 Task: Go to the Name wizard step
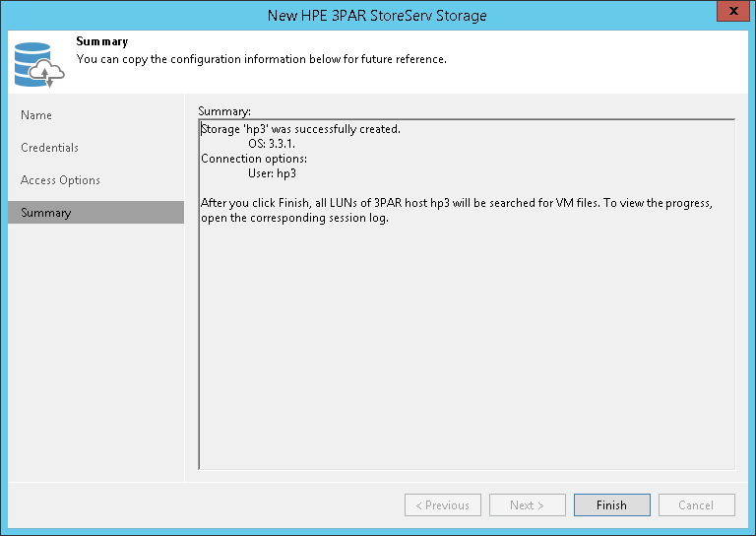pyautogui.click(x=36, y=115)
